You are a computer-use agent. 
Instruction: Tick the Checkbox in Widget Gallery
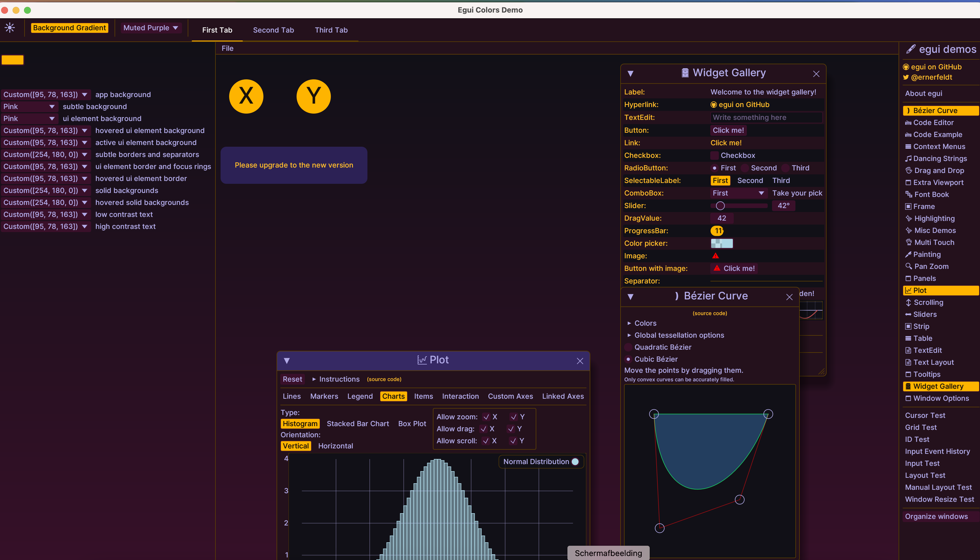715,155
